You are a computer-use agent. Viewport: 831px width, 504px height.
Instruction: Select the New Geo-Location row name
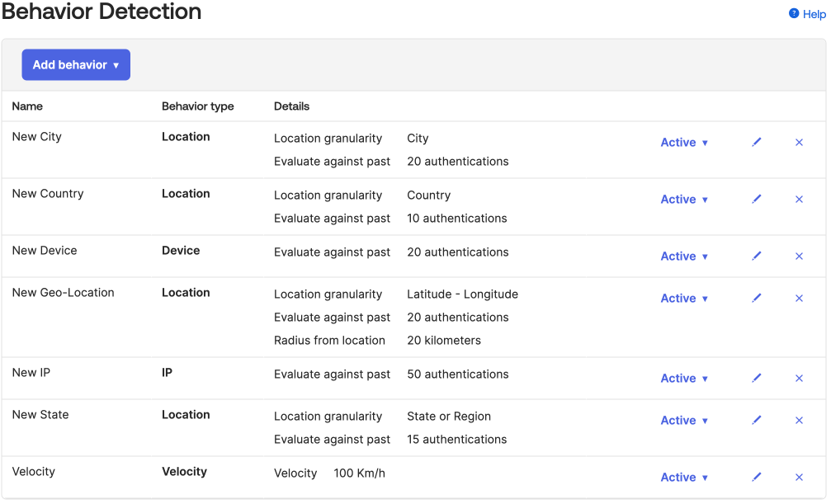tap(63, 293)
